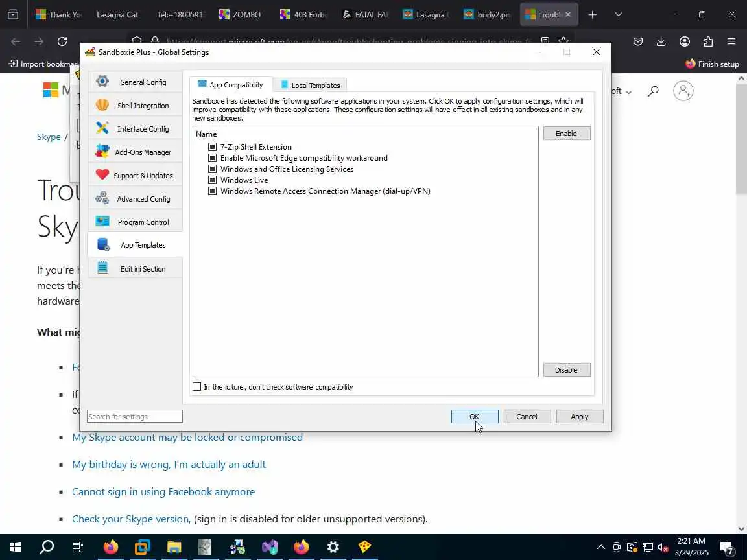Toggle Windows Live checkbox

212,180
